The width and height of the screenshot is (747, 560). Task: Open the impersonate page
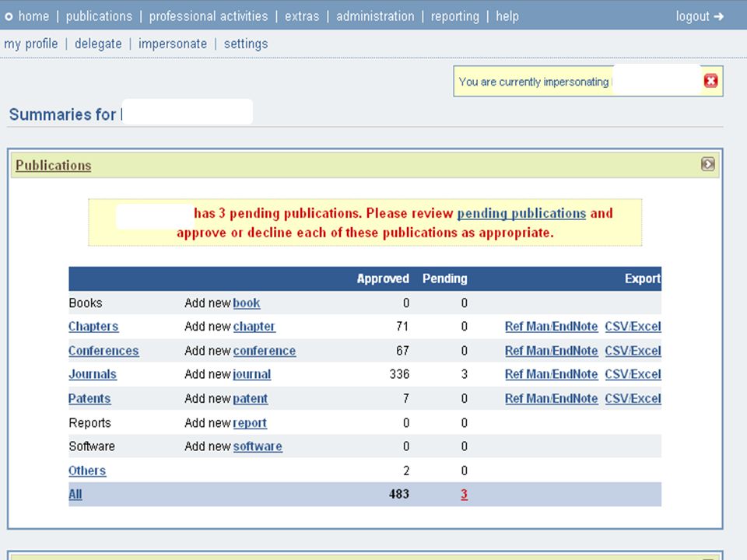[x=173, y=44]
